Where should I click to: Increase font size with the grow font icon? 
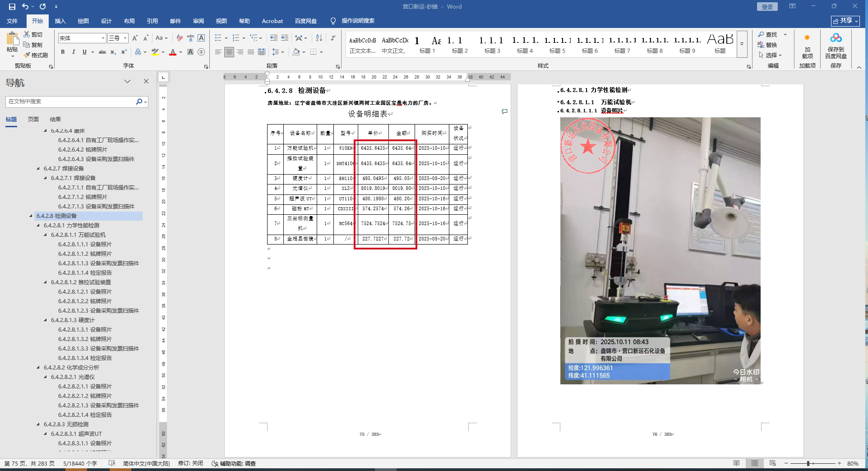pyautogui.click(x=135, y=38)
